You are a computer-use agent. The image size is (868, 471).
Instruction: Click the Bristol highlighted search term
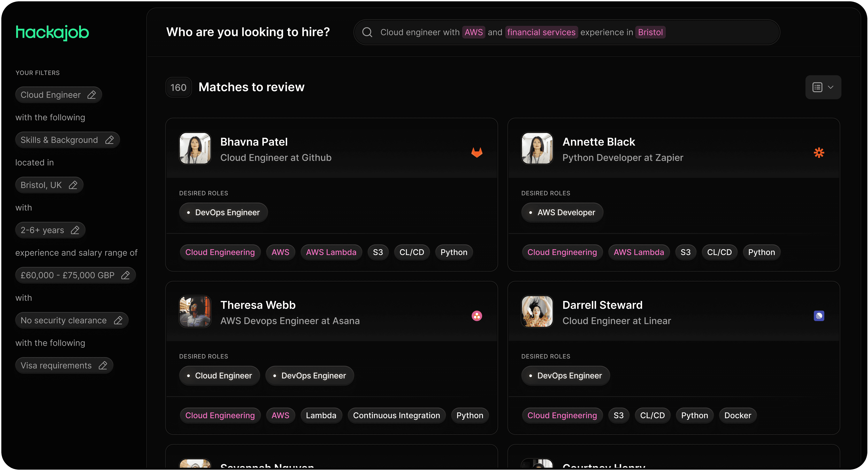(x=650, y=32)
